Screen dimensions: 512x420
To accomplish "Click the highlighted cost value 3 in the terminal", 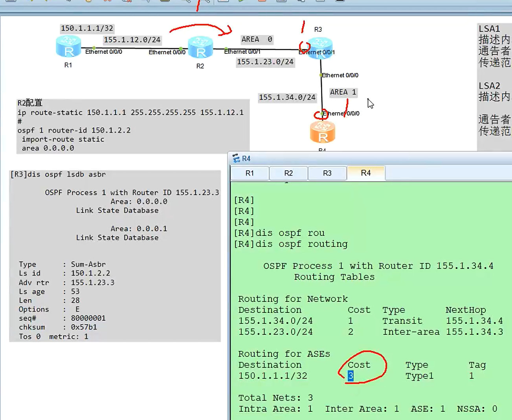I will [x=351, y=376].
